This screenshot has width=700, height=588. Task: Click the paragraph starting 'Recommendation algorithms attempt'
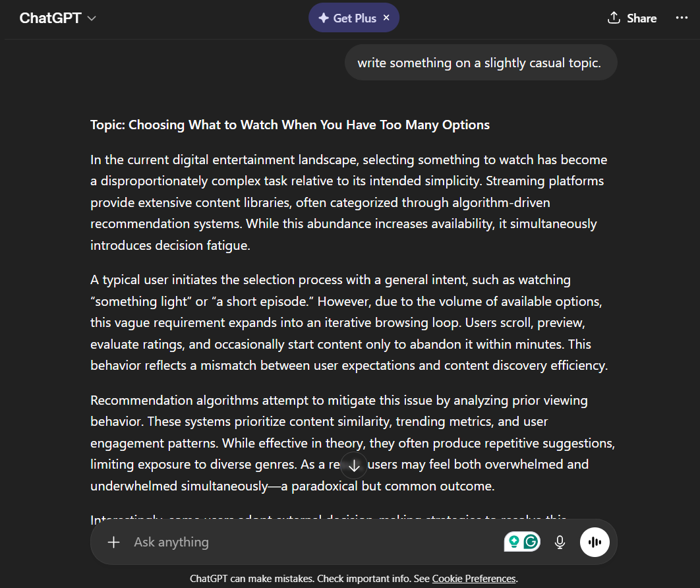pos(352,444)
